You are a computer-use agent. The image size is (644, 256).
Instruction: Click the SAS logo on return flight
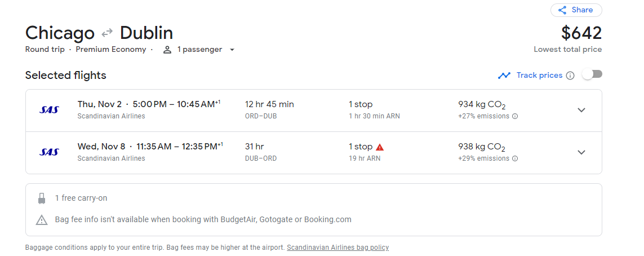tap(49, 152)
